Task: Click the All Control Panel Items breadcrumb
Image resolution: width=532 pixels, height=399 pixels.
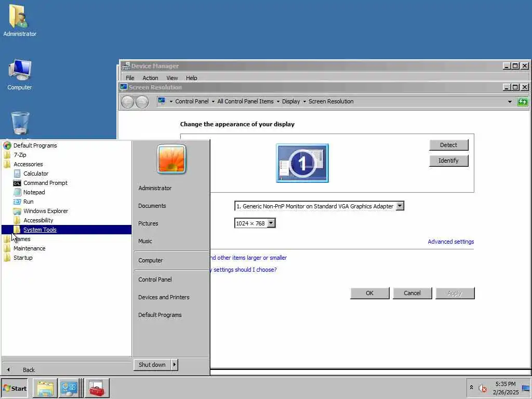Action: [245, 101]
